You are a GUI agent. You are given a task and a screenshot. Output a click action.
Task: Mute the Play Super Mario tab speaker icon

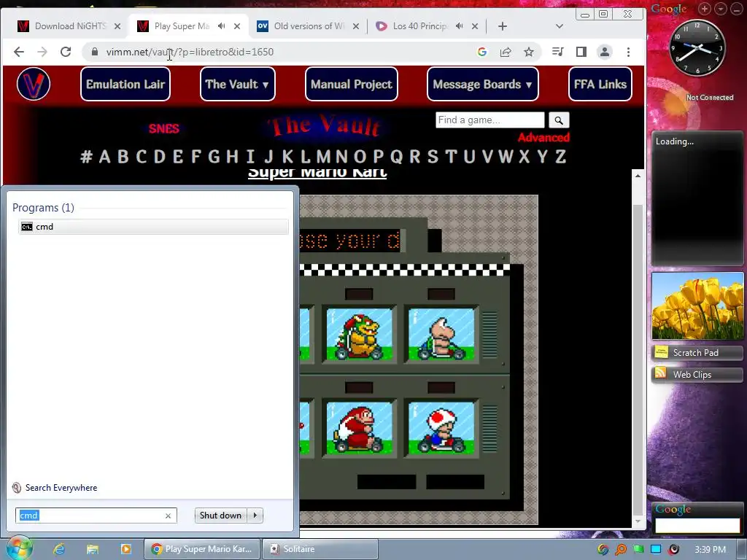tap(222, 26)
